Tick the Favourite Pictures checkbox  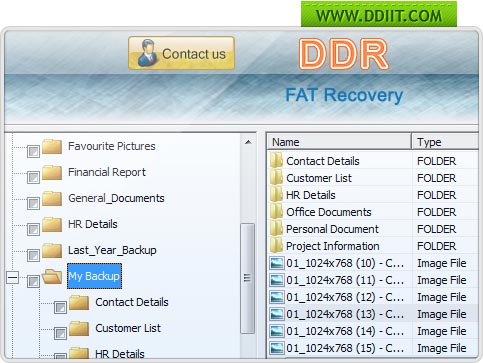pos(33,151)
